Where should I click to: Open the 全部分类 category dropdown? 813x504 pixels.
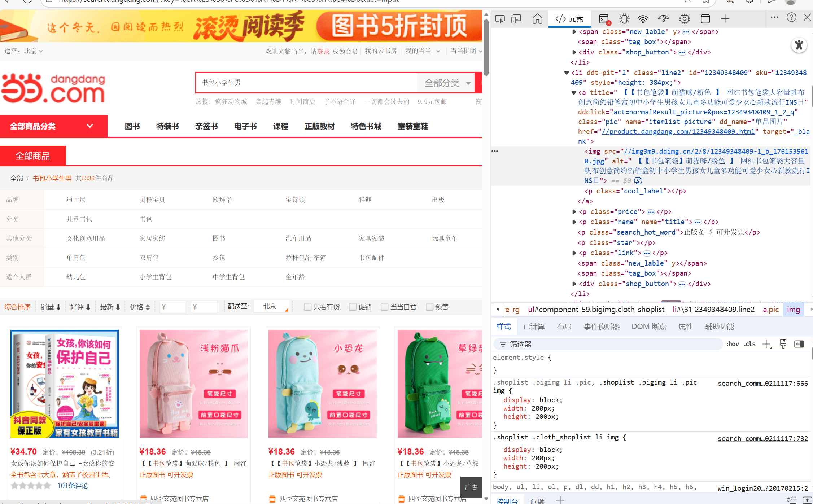pos(446,82)
